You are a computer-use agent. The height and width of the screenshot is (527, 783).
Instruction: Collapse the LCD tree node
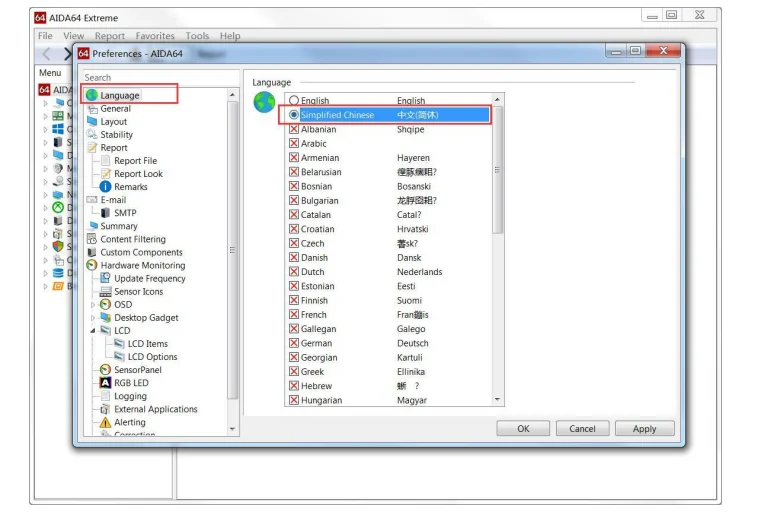pos(93,331)
